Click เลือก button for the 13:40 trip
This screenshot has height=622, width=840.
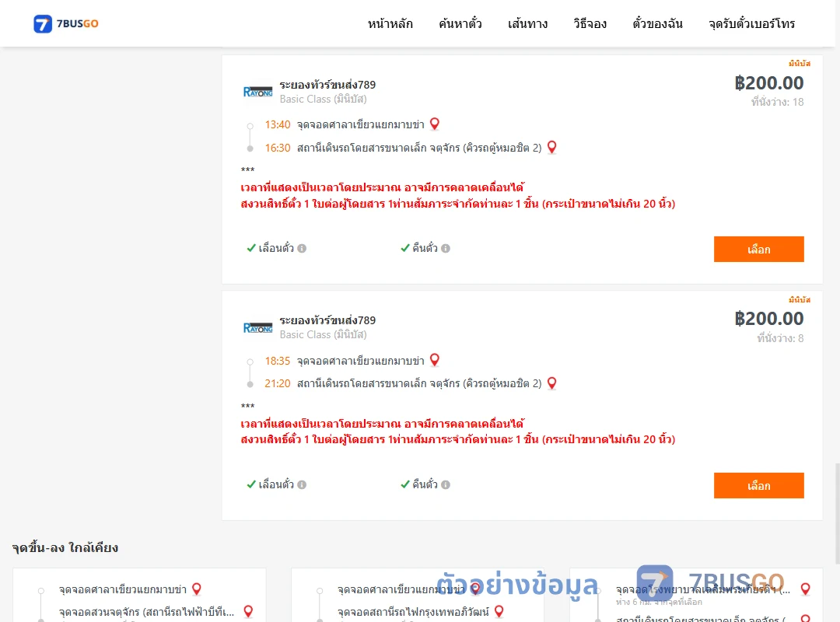(758, 249)
